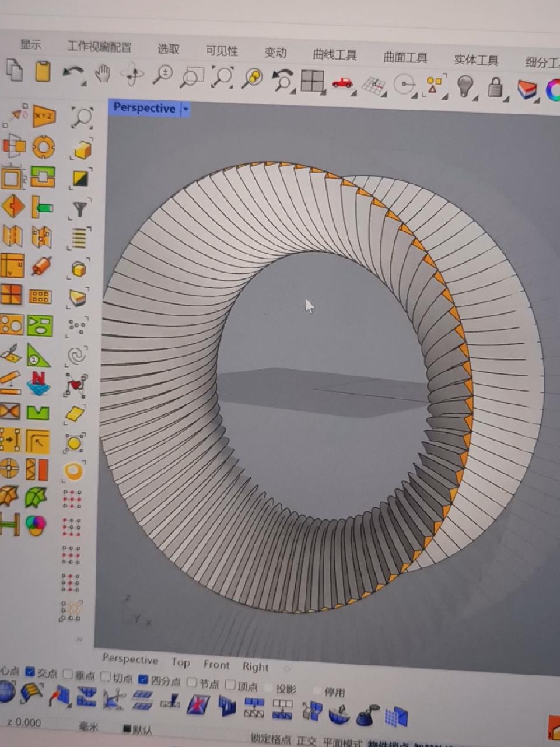Open the 曲面工具 tab
The width and height of the screenshot is (560, 747).
point(405,57)
